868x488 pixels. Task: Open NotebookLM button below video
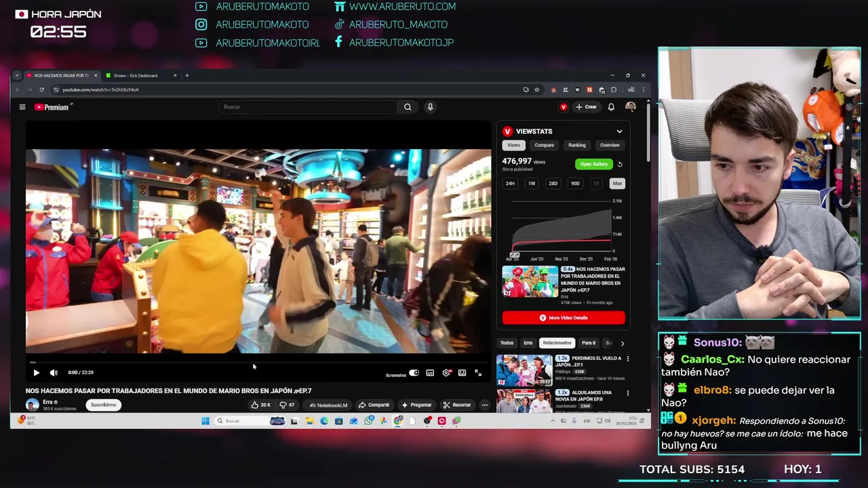coord(328,405)
